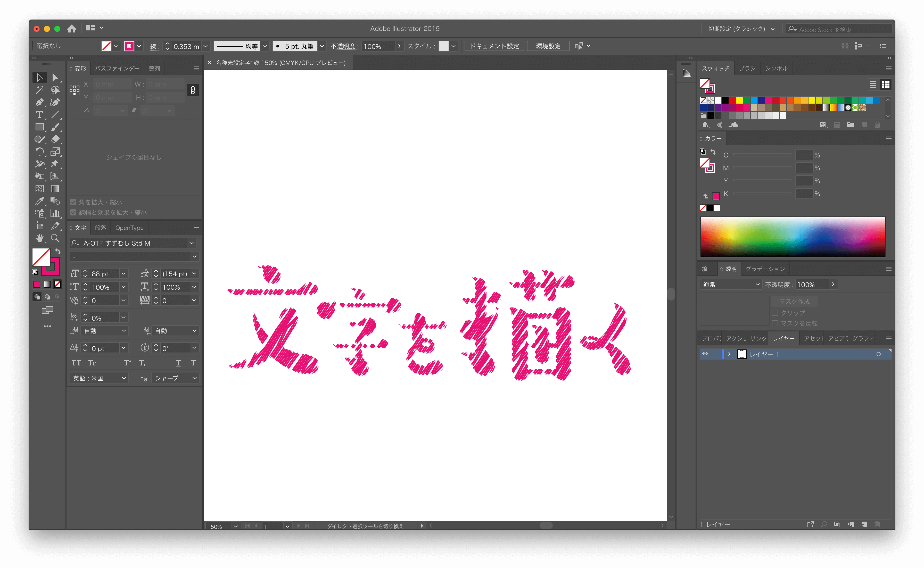Select the Pen tool
Image resolution: width=924 pixels, height=568 pixels.
[39, 102]
